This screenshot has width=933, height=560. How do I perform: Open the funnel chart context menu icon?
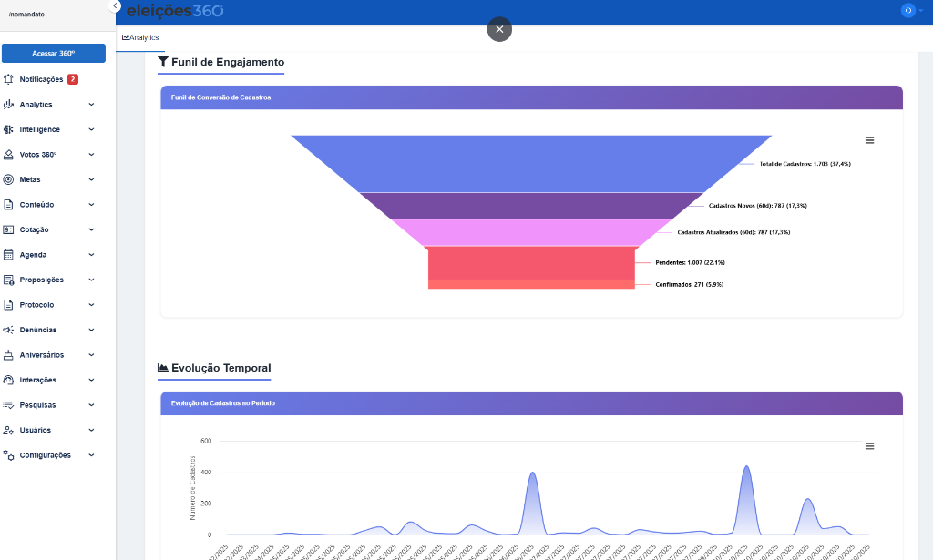pos(869,139)
